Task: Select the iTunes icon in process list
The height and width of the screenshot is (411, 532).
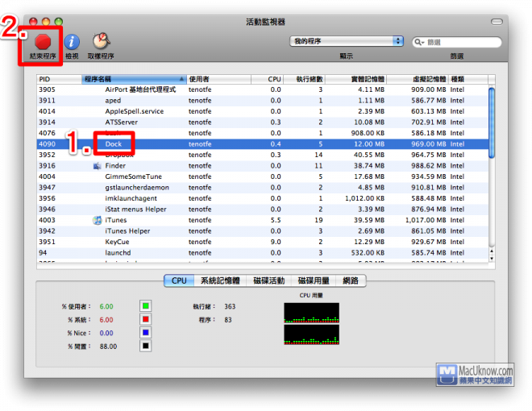Action: (x=97, y=221)
